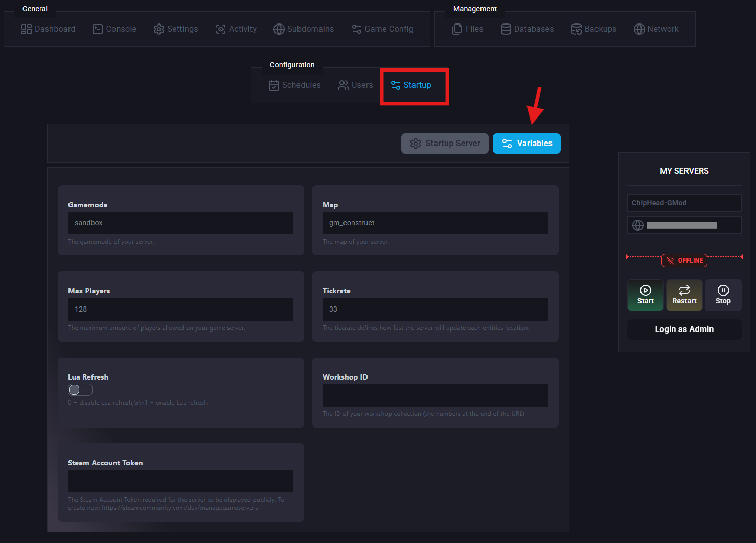This screenshot has width=756, height=543.
Task: Open the Databases tab
Action: click(x=528, y=29)
